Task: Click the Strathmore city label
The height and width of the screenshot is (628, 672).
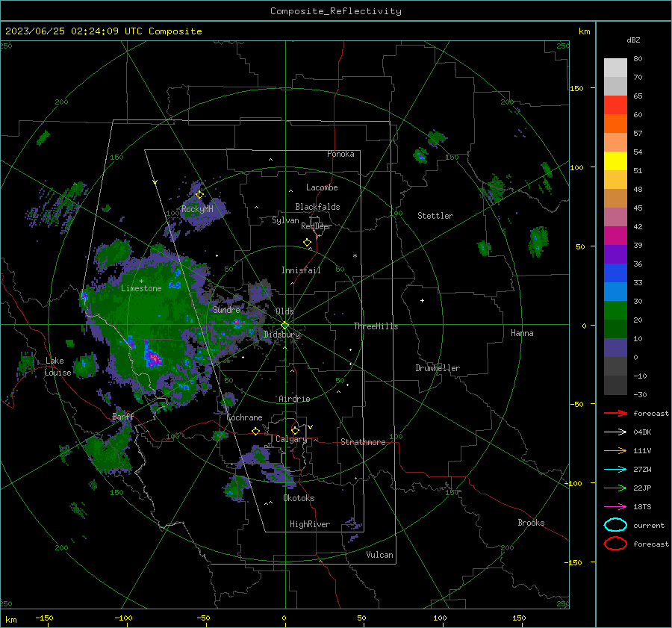Action: pos(363,442)
